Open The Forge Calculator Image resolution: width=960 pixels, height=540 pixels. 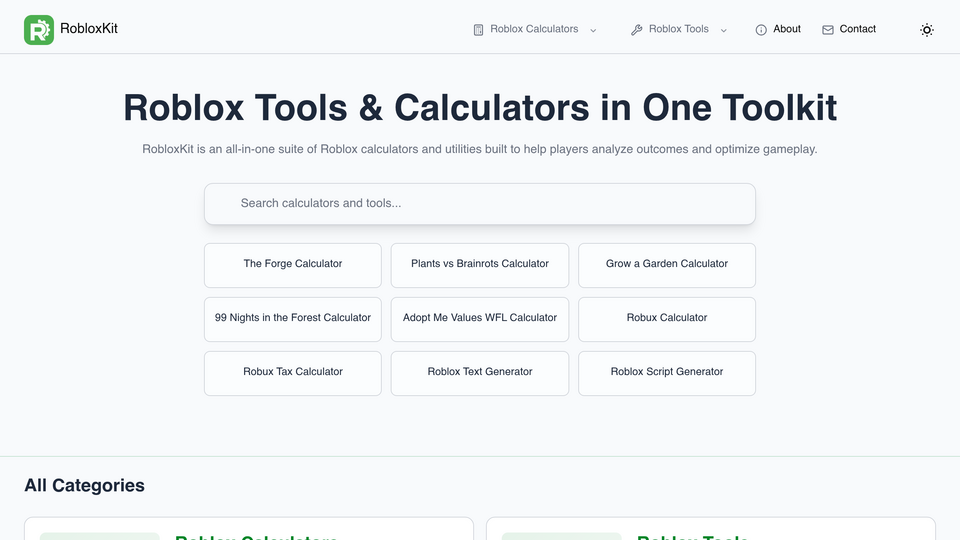point(293,265)
